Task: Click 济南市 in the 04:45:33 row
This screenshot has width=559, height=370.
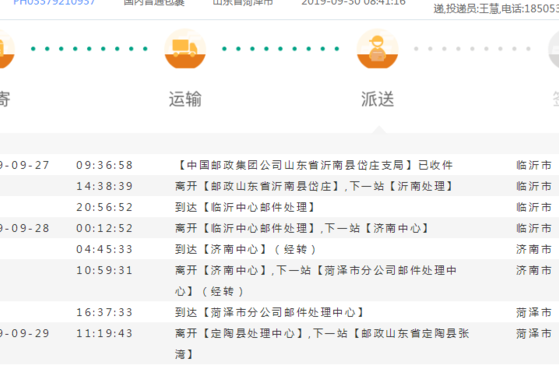Action: pos(534,249)
